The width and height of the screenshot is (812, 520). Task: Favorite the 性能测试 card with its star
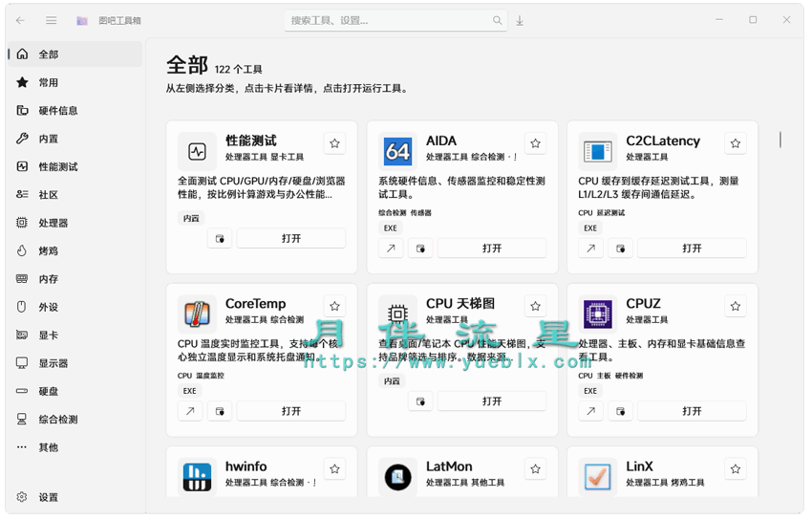334,143
